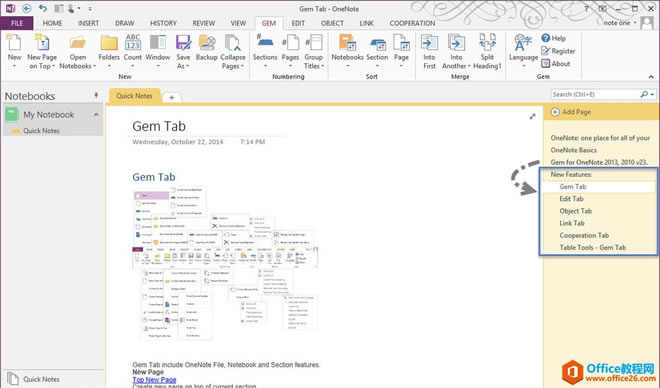
Task: Follow the Top New Page hyperlink
Action: pos(154,380)
